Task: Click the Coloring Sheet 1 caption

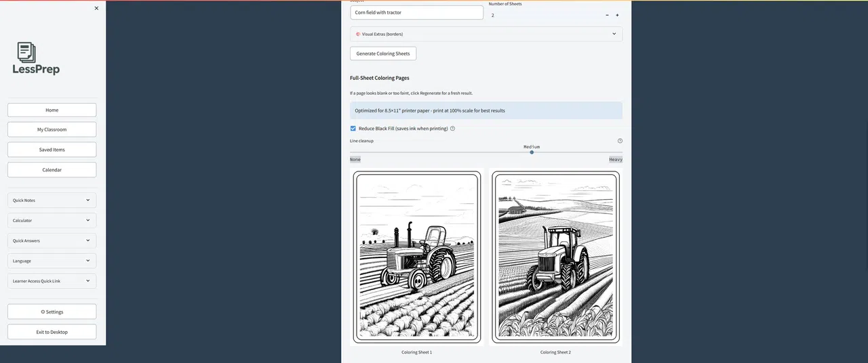Action: coord(416,352)
